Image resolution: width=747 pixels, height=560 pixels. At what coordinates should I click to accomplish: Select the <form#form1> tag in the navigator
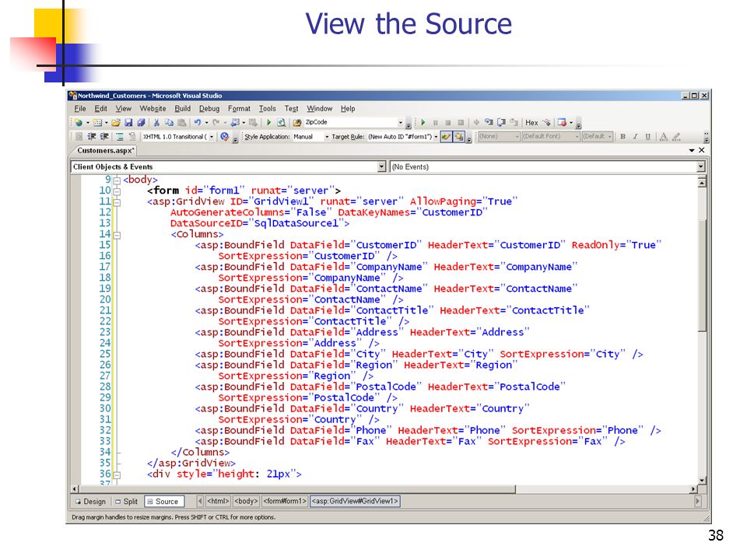(285, 501)
